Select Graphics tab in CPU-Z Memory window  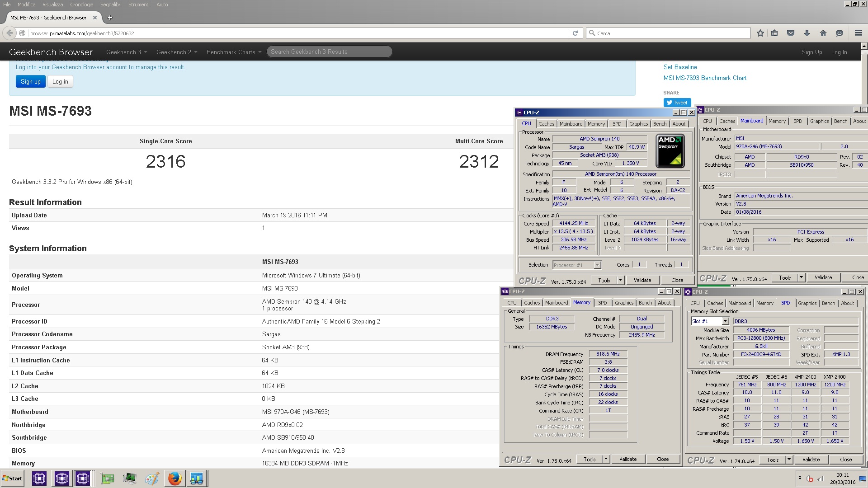click(624, 303)
